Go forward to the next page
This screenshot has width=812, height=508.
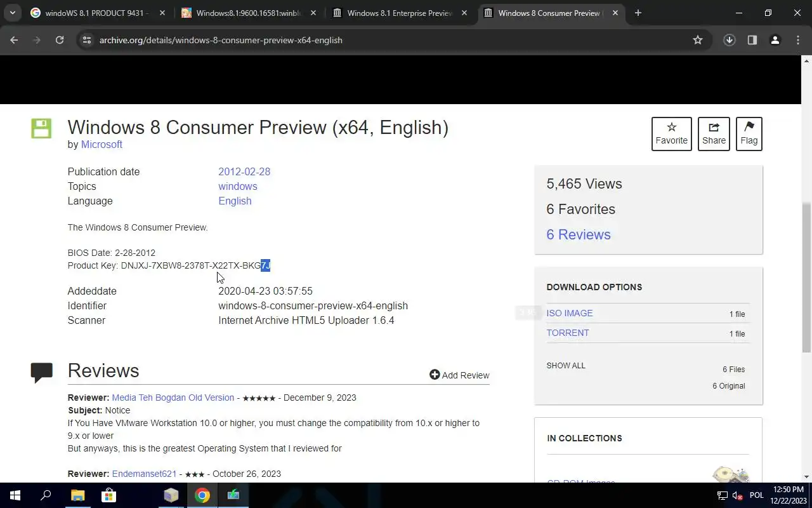(x=37, y=40)
